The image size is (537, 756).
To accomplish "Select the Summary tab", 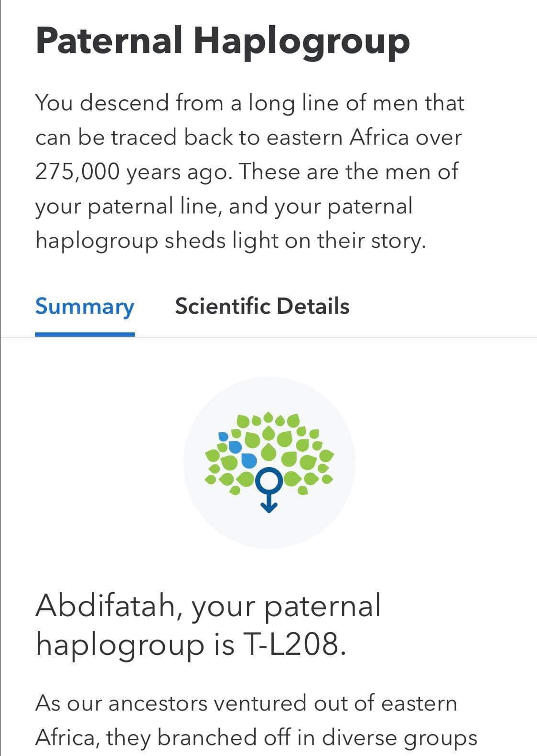I will click(85, 307).
